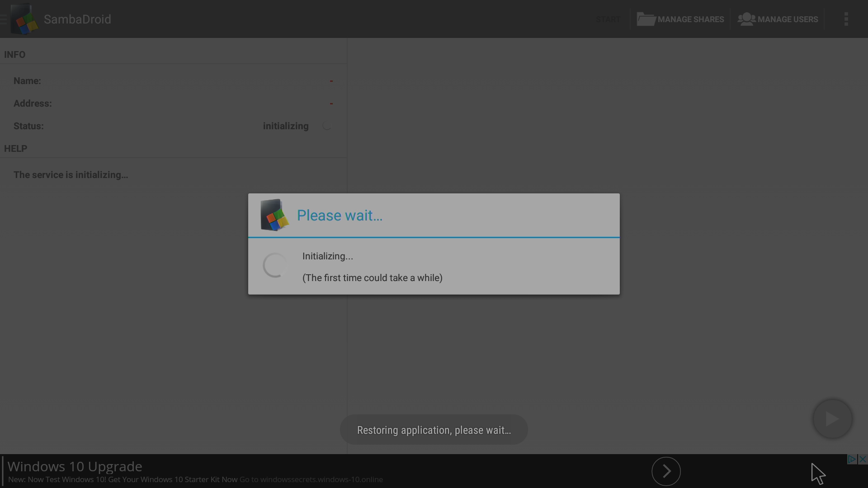Open MANAGE USERS
The height and width of the screenshot is (488, 868).
[778, 19]
